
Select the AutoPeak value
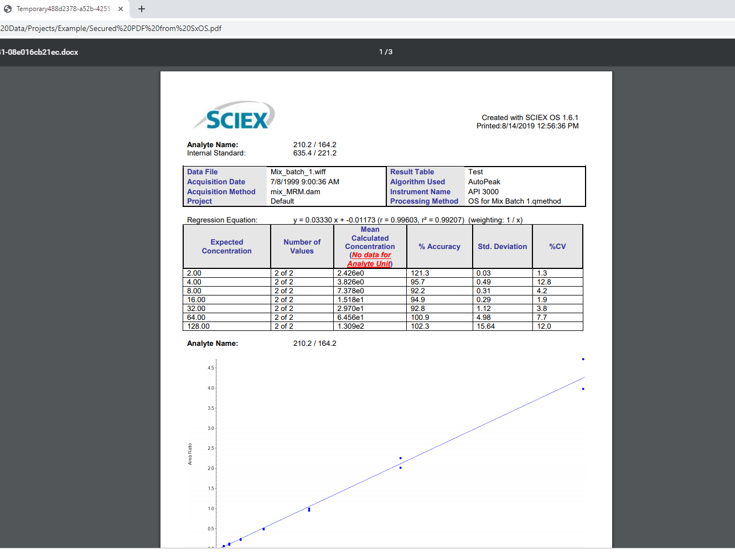click(484, 182)
